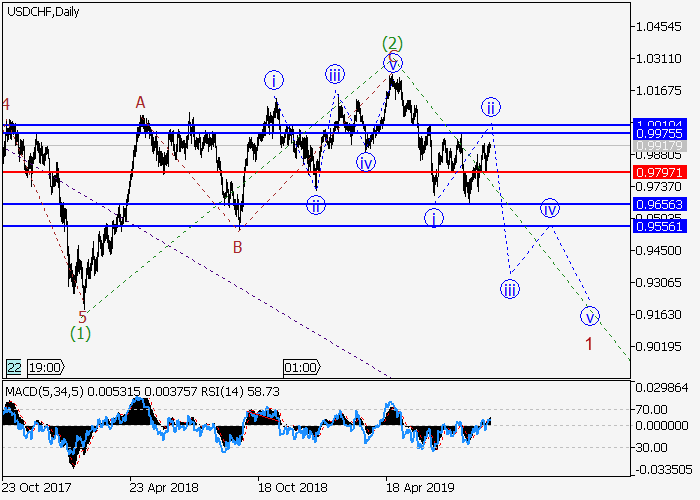
Task: Click the green wave (1) label
Action: 81,333
